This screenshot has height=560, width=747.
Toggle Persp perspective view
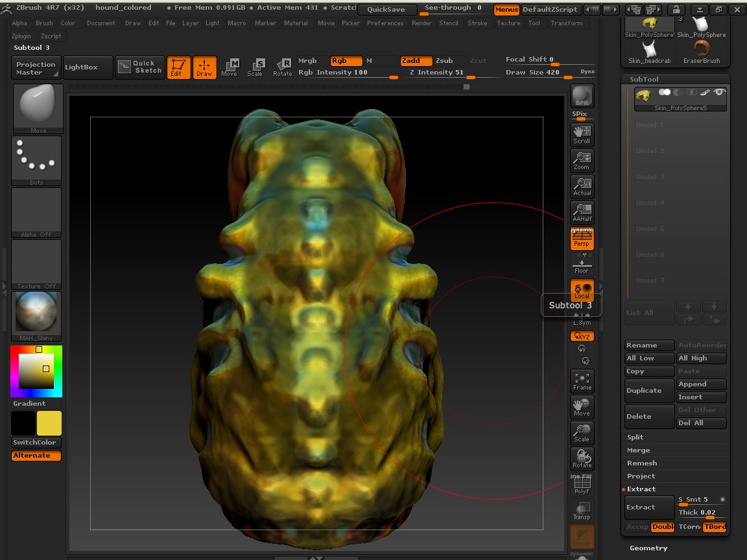582,238
